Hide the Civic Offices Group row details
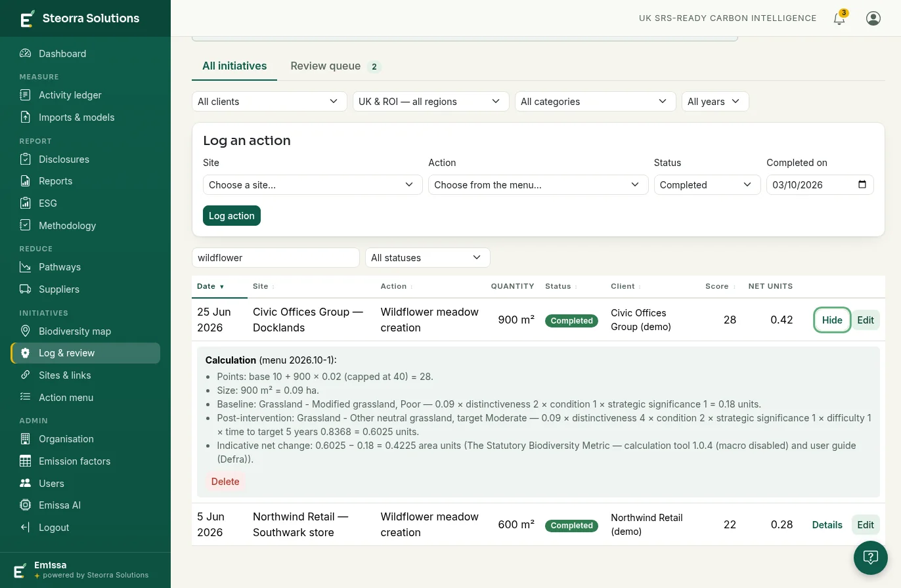The width and height of the screenshot is (901, 588). coord(832,320)
